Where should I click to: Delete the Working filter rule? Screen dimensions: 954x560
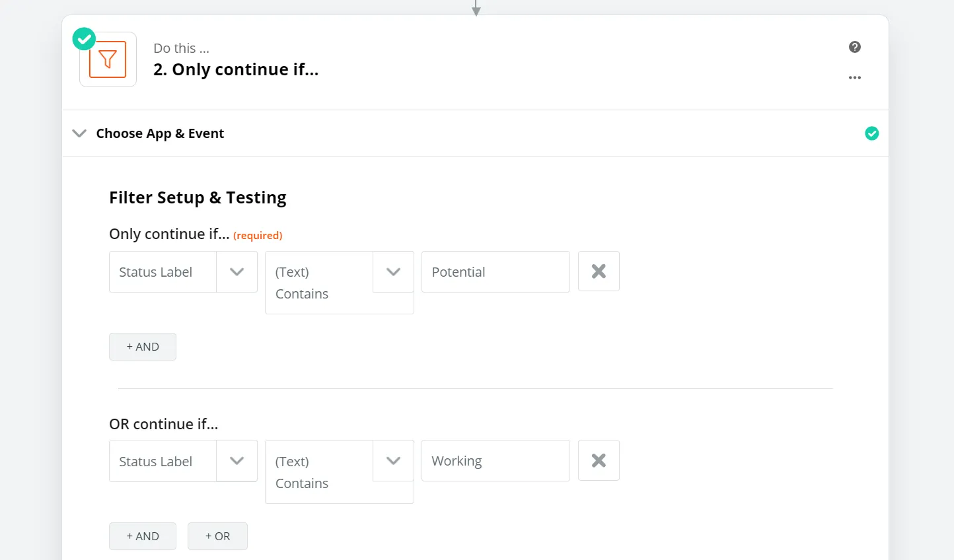(x=599, y=460)
